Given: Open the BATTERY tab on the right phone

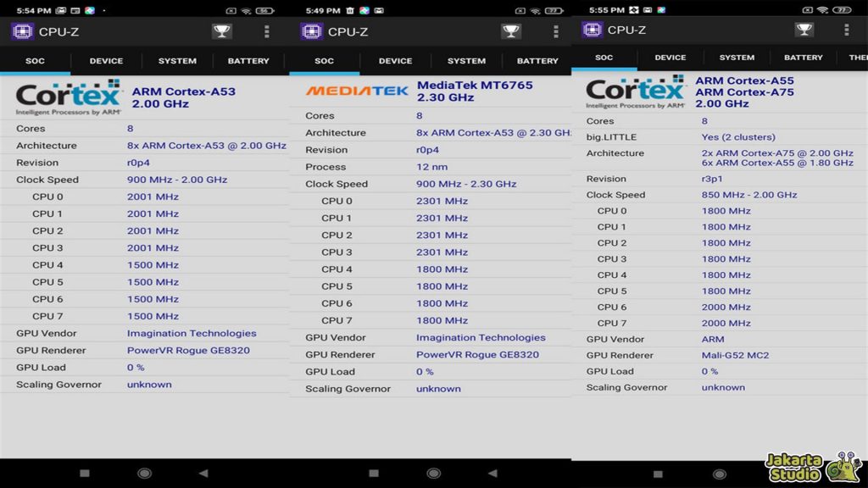Looking at the screenshot, I should [x=803, y=58].
